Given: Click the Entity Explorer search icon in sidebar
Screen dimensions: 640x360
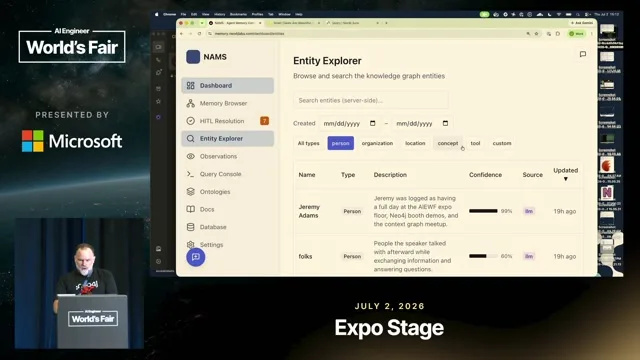Looking at the screenshot, I should (x=191, y=138).
